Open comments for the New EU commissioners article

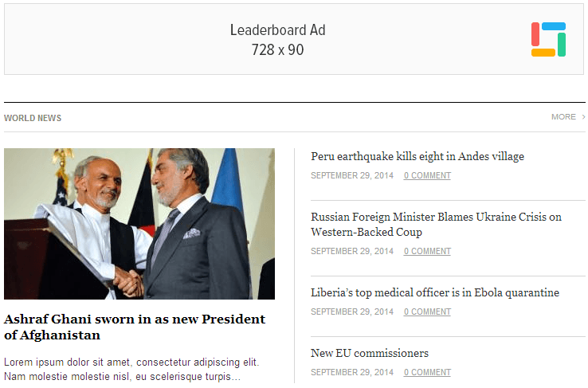click(427, 372)
